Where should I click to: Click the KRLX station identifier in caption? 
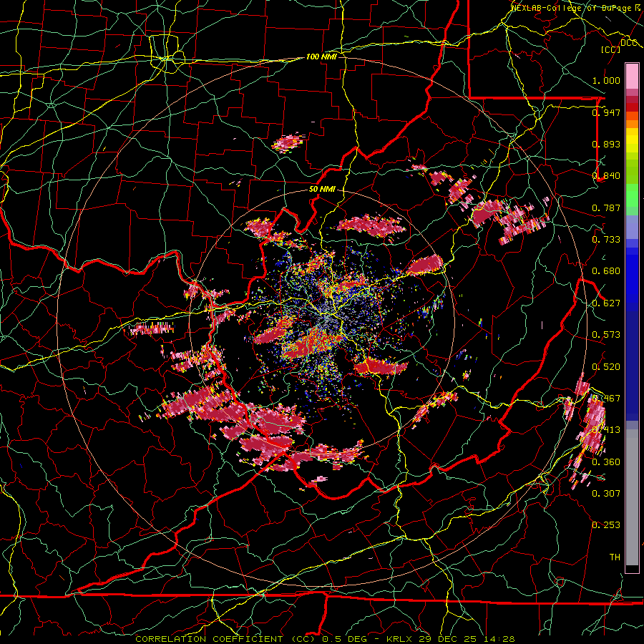click(x=401, y=639)
